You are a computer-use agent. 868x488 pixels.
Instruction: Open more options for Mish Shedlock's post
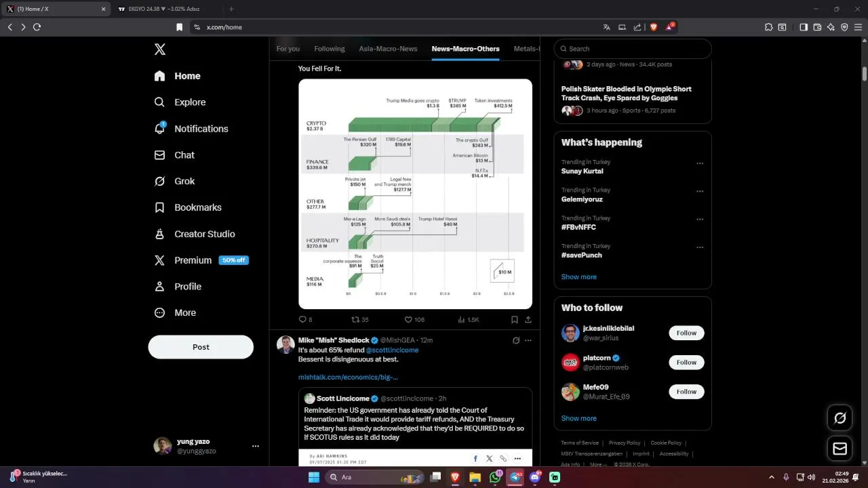pyautogui.click(x=528, y=340)
